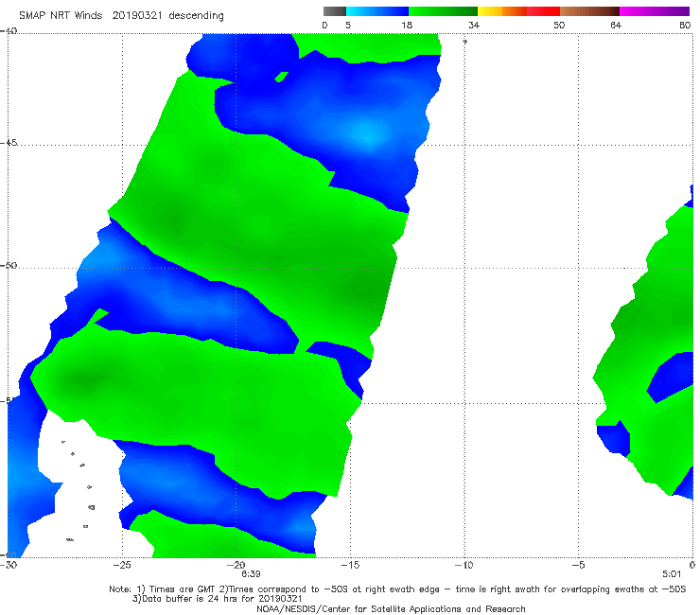Click the longitude label '-25'
The height and width of the screenshot is (615, 700).
(122, 565)
